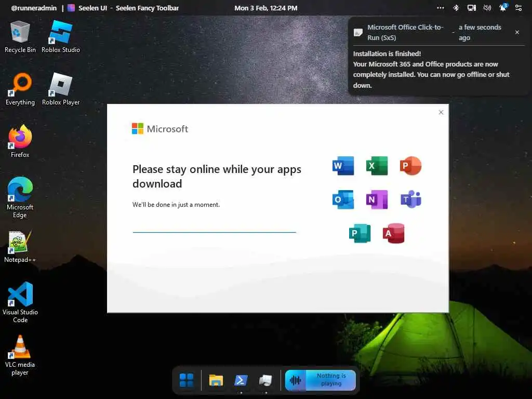The width and height of the screenshot is (532, 399).
Task: Open PowerShell from the dock
Action: click(x=241, y=380)
